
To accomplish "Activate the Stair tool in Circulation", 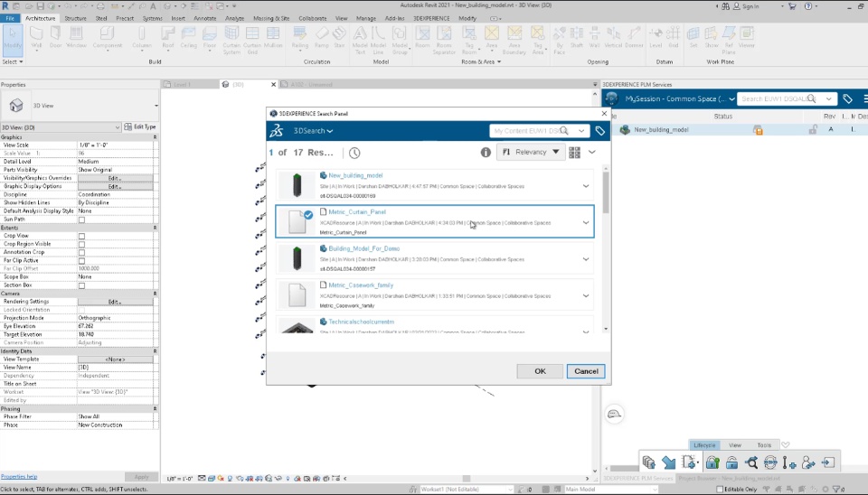I will (339, 38).
